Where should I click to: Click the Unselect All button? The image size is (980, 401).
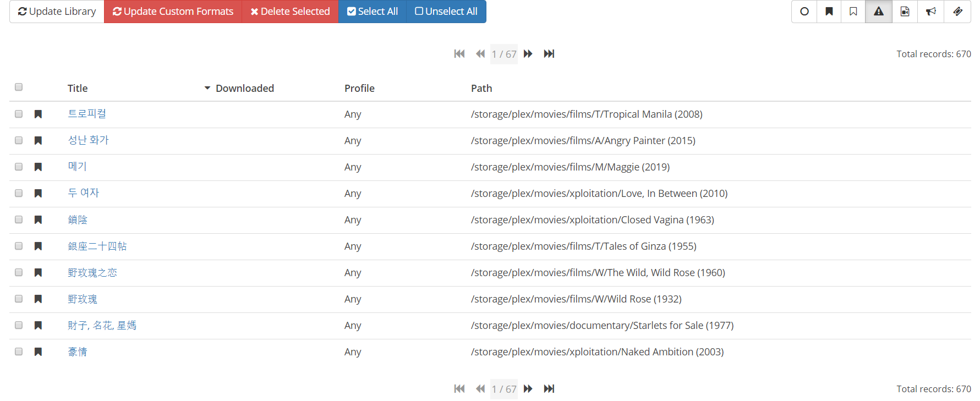pos(446,12)
